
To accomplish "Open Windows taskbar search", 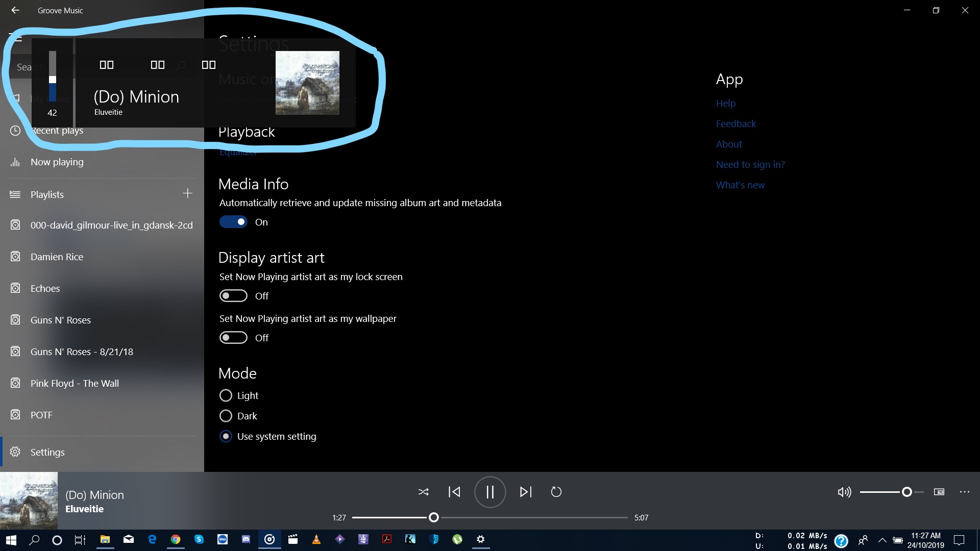I will (34, 540).
